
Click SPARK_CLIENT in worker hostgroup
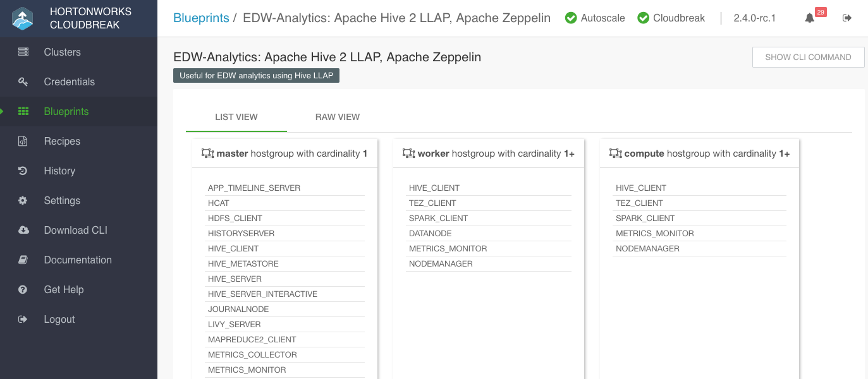(439, 218)
